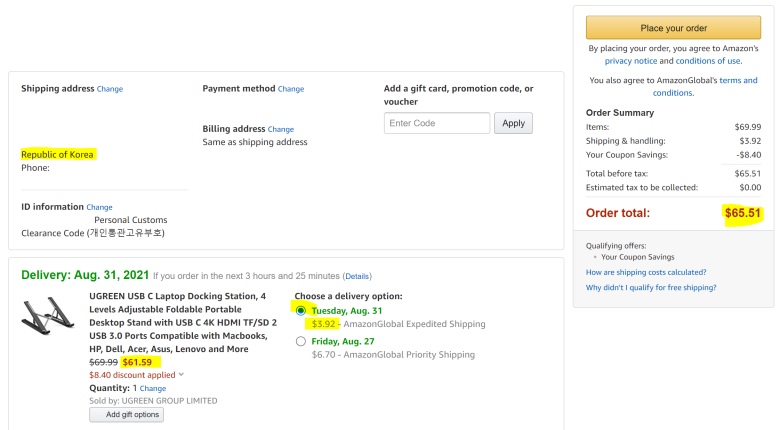Click Sold by: UGREEN GROUP LIMITED text
Viewport: 780px width, 430px height.
point(153,401)
